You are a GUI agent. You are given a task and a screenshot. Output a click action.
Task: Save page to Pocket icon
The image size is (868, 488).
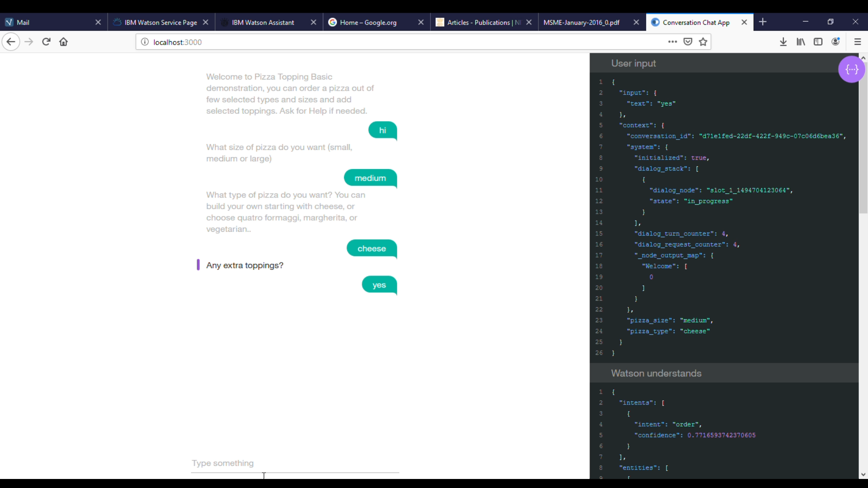[x=688, y=42]
